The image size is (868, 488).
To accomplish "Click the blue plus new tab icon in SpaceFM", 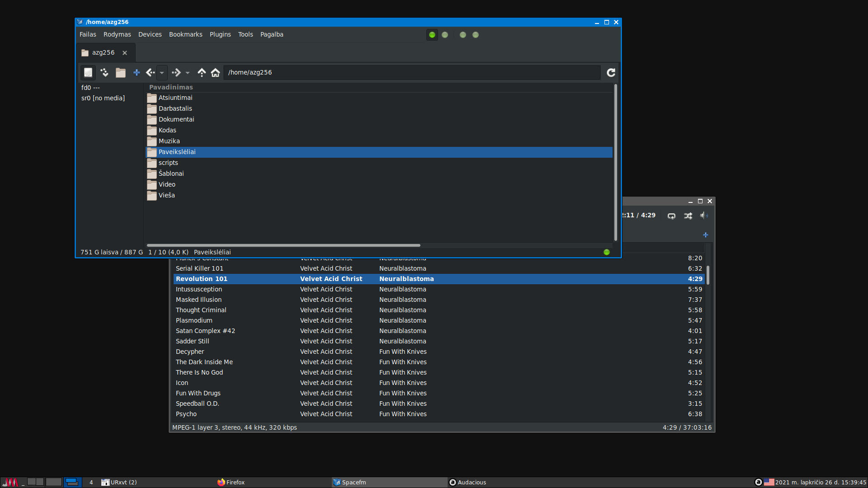I will (137, 73).
